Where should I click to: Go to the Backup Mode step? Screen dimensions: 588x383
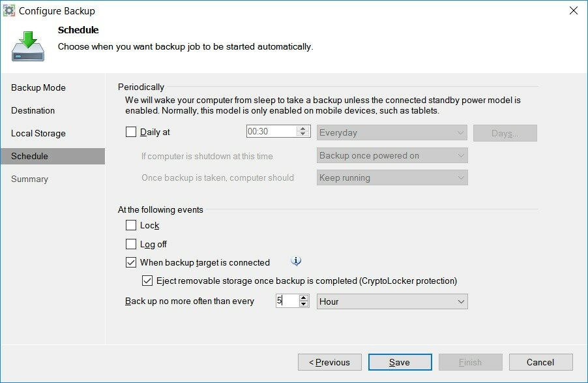(x=38, y=87)
